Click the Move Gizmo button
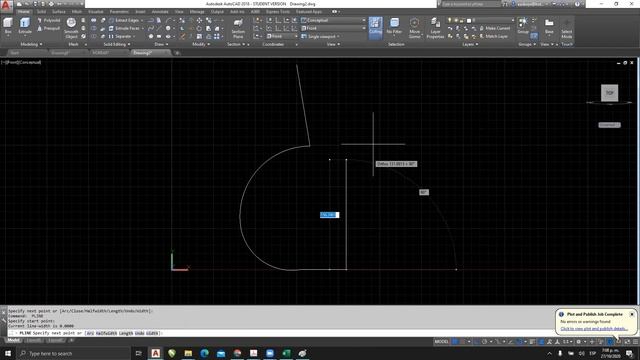Viewport: 640px width, 360px height. (414, 28)
